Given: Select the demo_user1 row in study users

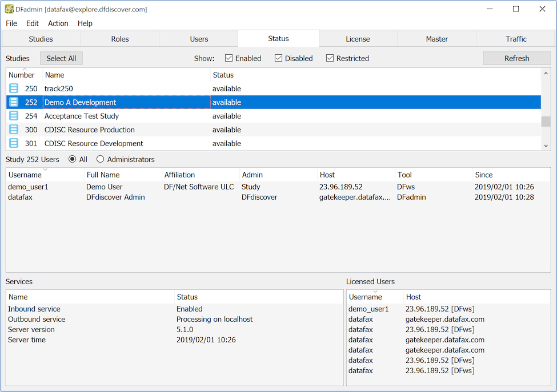Looking at the screenshot, I should (28, 187).
